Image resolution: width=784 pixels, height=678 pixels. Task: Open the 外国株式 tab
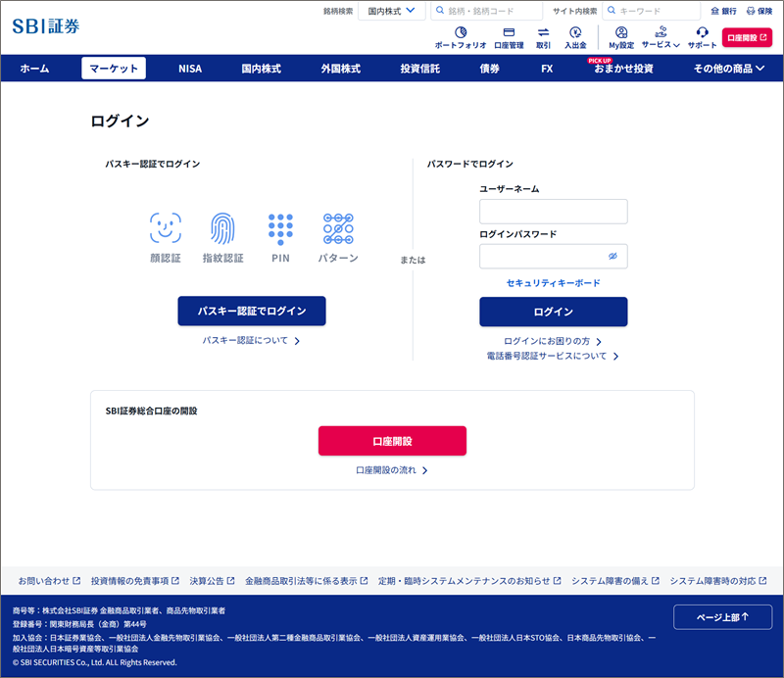click(340, 69)
